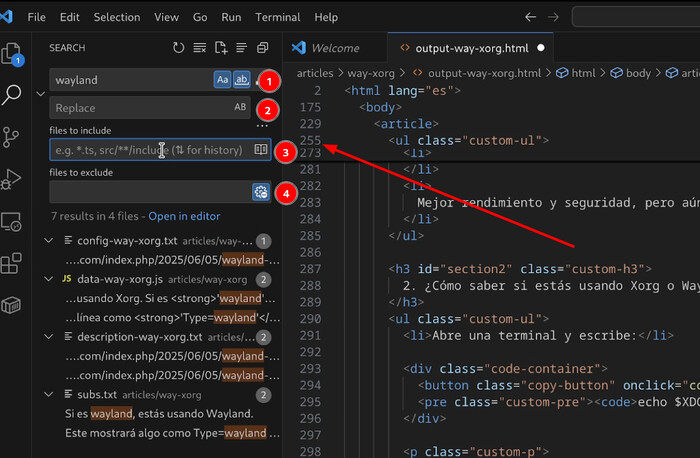This screenshot has height=458, width=700.
Task: Toggle Match Whole Word option
Action: coord(242,80)
